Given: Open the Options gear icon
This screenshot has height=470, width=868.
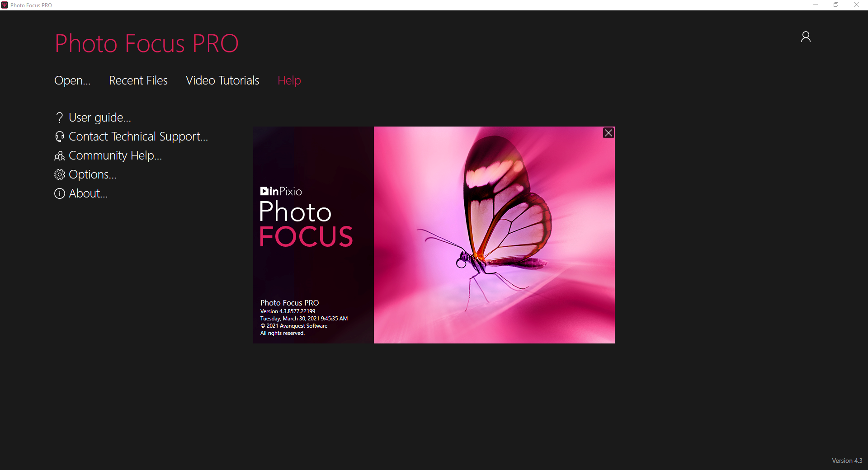Looking at the screenshot, I should click(60, 175).
